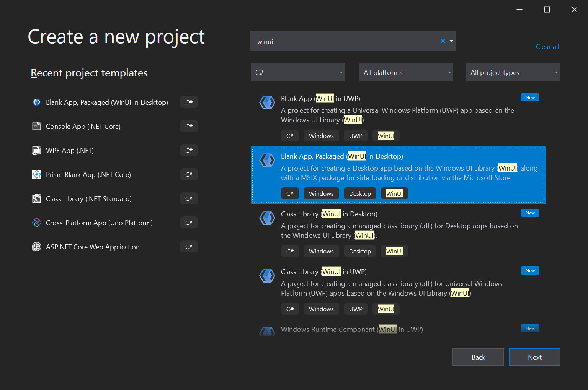
Task: Click the Console App (.NET Core) icon
Action: coord(37,126)
